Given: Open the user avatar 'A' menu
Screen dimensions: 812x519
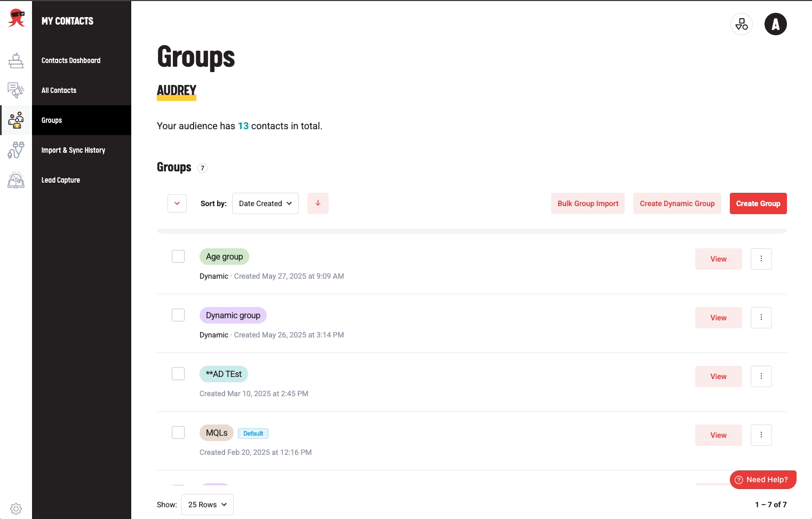Looking at the screenshot, I should pyautogui.click(x=775, y=24).
